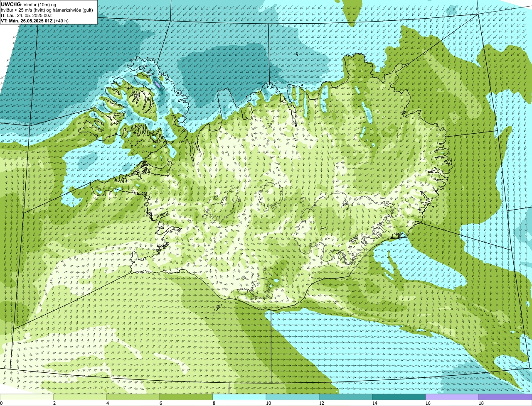Click the legend tick label '8'
This screenshot has width=532, height=406.
(214, 403)
